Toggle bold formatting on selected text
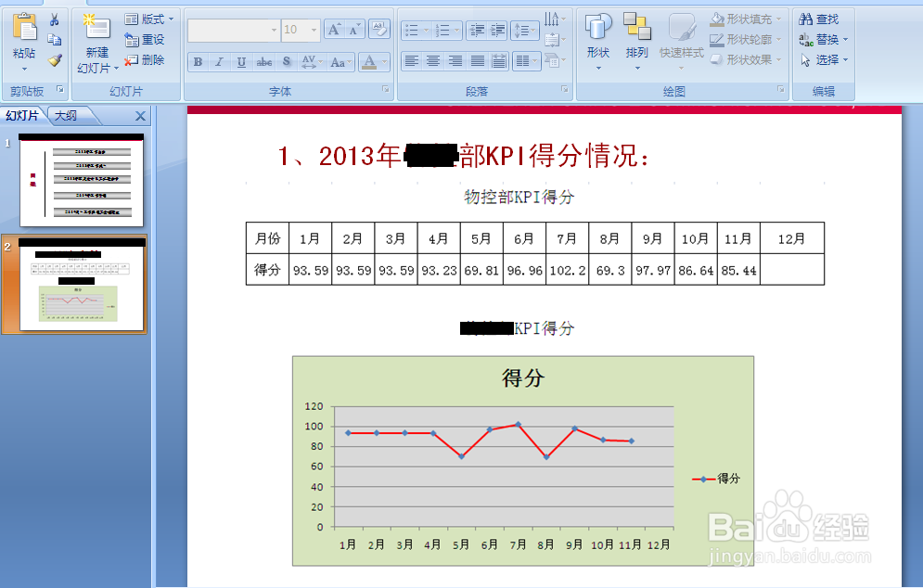The image size is (923, 588). (198, 62)
